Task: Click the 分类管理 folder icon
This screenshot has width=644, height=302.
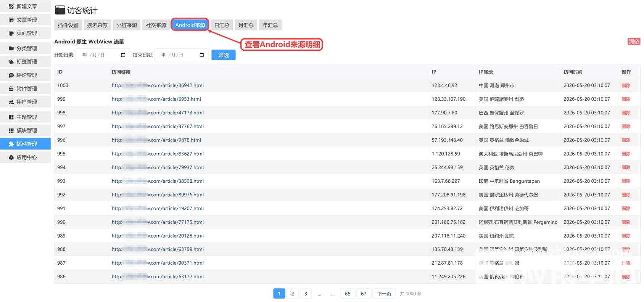Action: [11, 48]
